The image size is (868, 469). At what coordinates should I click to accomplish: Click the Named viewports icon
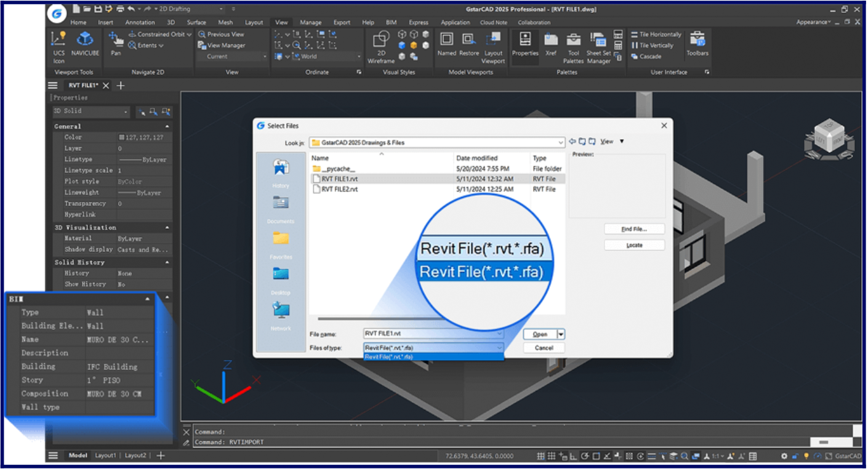click(x=447, y=44)
